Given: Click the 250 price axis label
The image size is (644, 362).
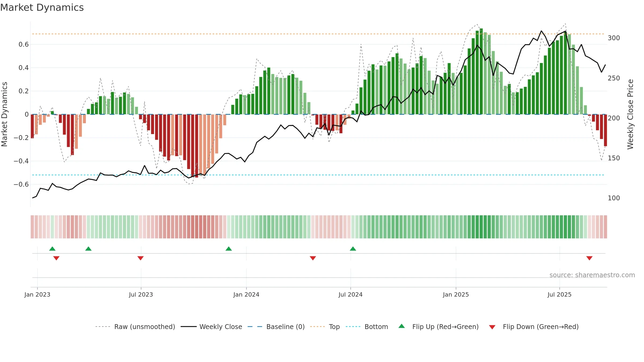Looking at the screenshot, I should [x=614, y=78].
